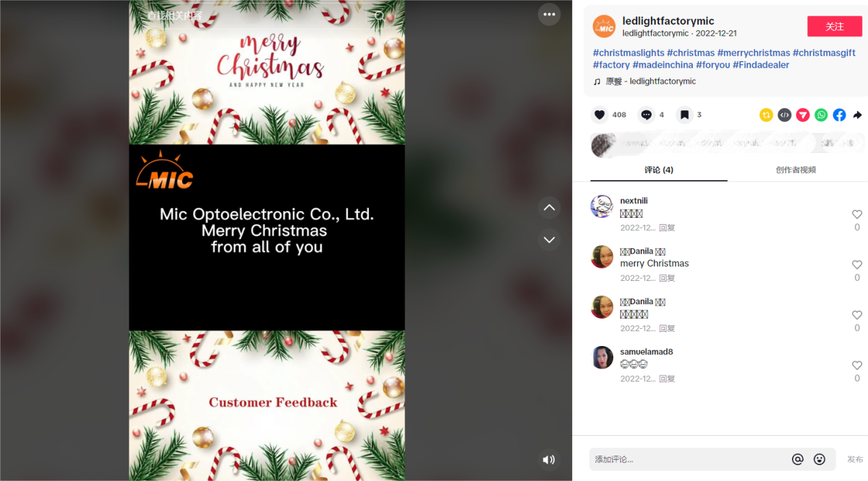Open the three-dot more options menu
The image size is (868, 481).
[549, 14]
